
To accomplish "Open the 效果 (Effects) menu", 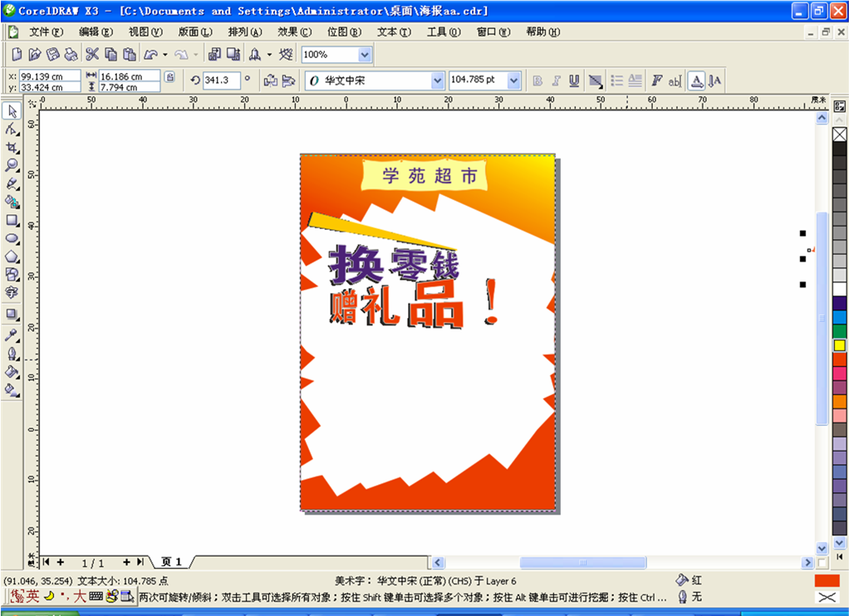I will (x=294, y=32).
